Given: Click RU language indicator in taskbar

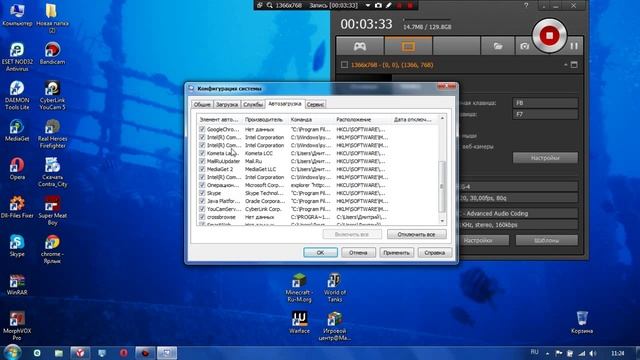Looking at the screenshot, I should (534, 352).
